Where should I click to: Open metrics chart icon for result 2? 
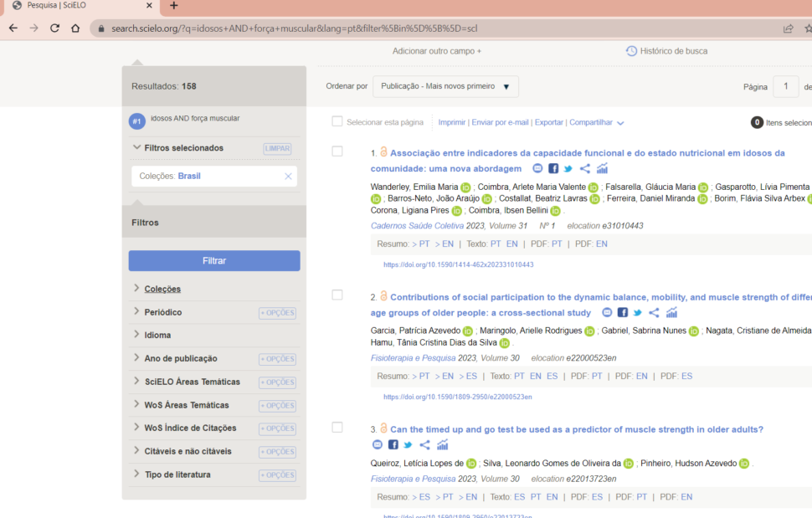(671, 313)
